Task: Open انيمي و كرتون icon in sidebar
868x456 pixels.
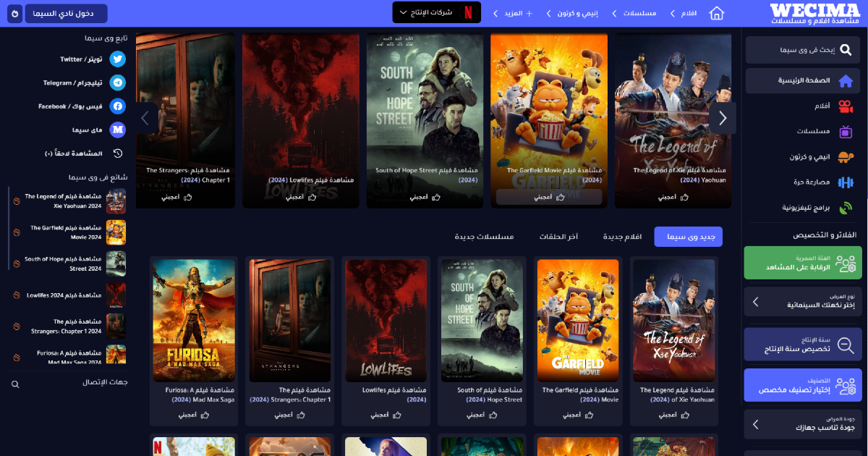Action: 846,157
